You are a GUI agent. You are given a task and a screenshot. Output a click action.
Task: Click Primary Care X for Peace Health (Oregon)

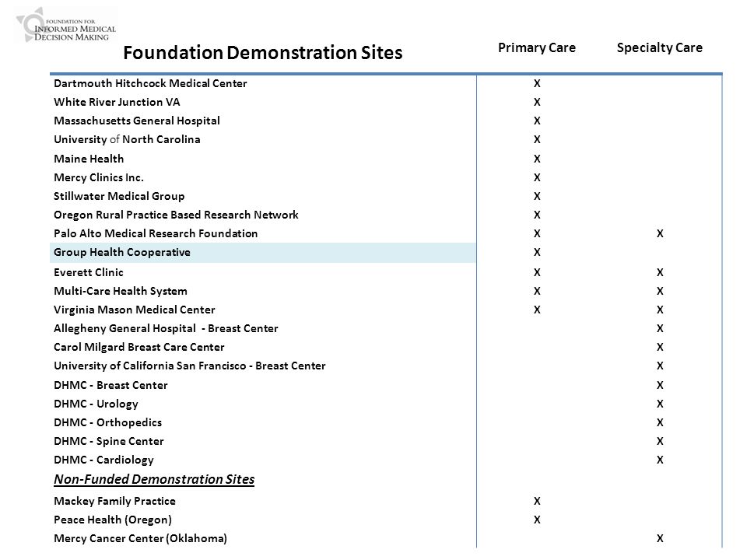pyautogui.click(x=537, y=520)
